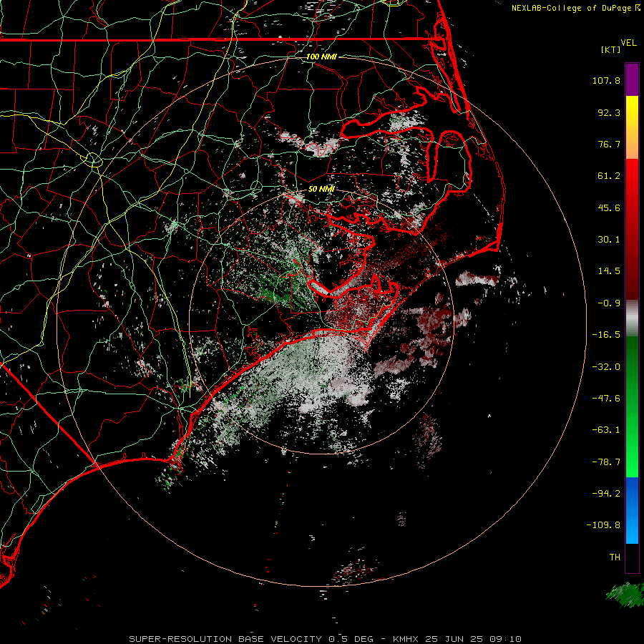Click the Super-Resolution Base Velocity caption
This screenshot has width=644, height=644.
pos(326,639)
